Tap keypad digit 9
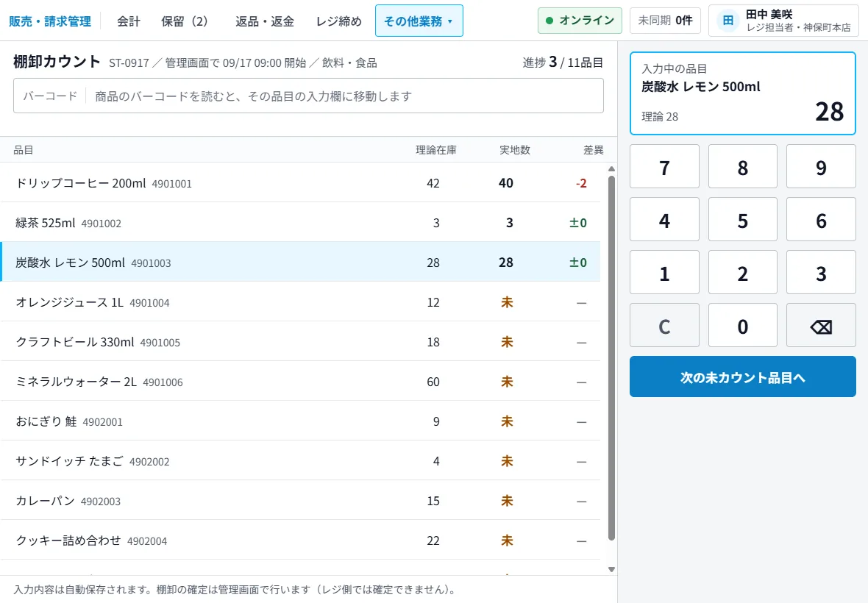This screenshot has height=603, width=868. [x=821, y=166]
